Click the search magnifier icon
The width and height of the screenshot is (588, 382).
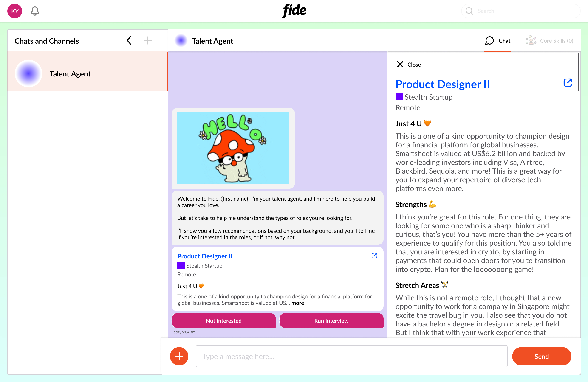pyautogui.click(x=469, y=11)
